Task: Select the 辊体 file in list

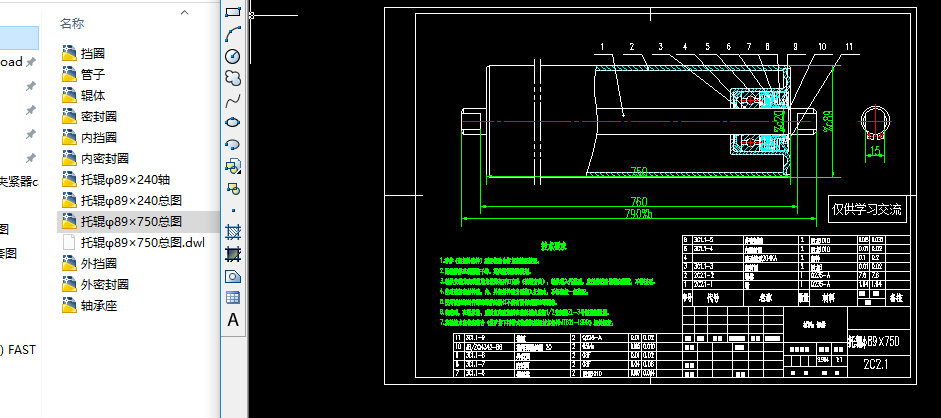Action: 93,95
